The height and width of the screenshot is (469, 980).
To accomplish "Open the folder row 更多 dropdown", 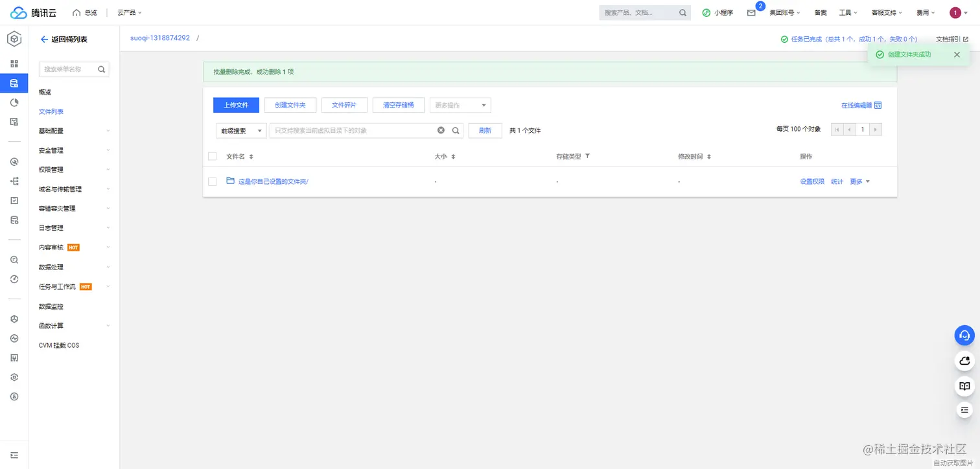I will click(x=859, y=181).
